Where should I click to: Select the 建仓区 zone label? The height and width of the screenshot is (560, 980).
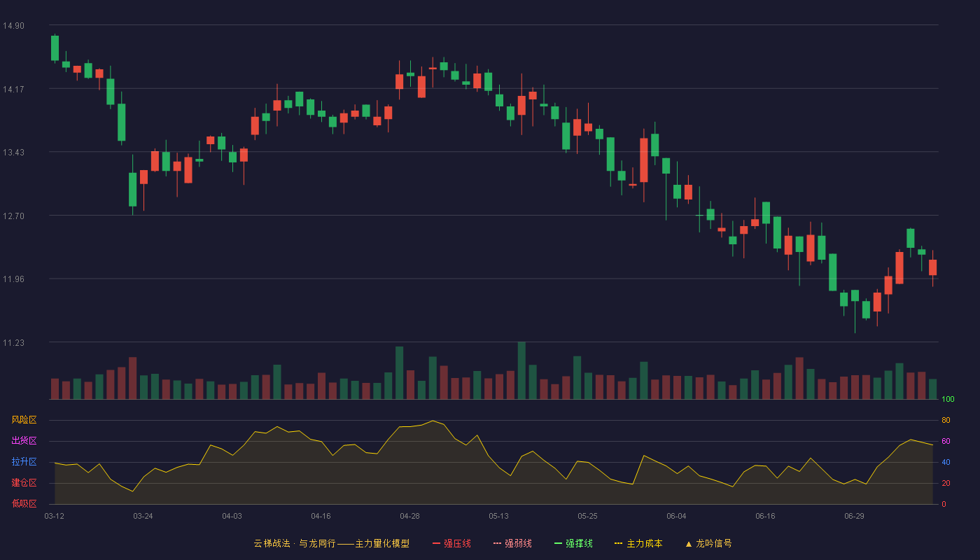24,483
